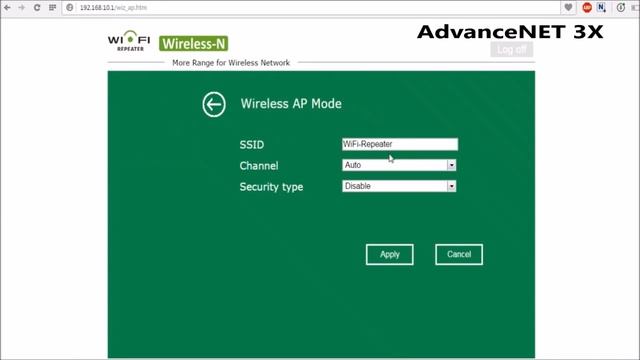Open the Security type dropdown set to Disable
This screenshot has height=360, width=640.
tap(399, 186)
